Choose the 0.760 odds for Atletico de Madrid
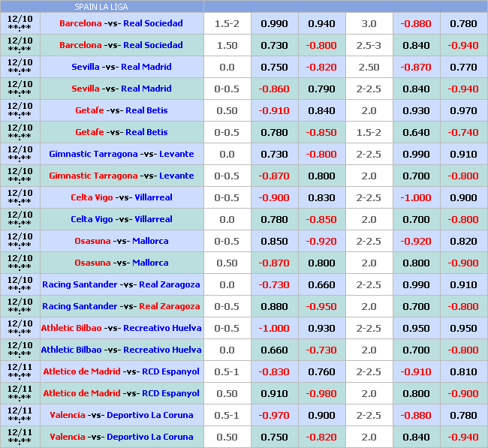 pyautogui.click(x=321, y=371)
